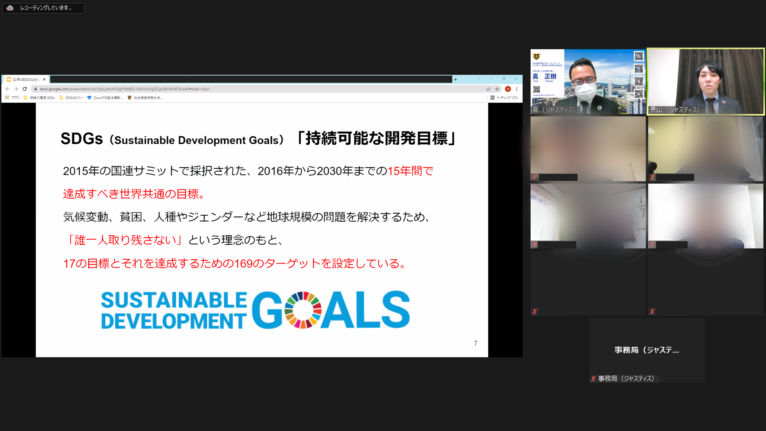
Task: Click the share page icon in address bar
Action: pyautogui.click(x=488, y=89)
